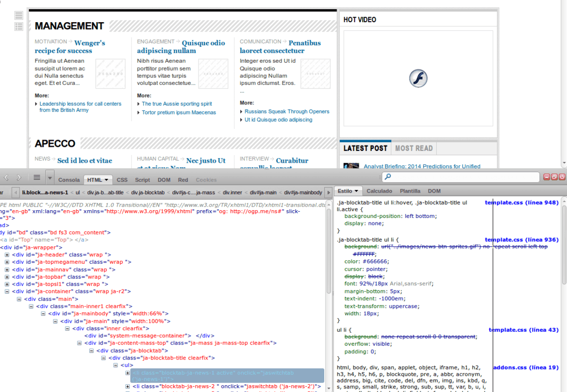Expand the ja-mainnav div node
Viewport: 567px width, 392px height.
coord(7,269)
